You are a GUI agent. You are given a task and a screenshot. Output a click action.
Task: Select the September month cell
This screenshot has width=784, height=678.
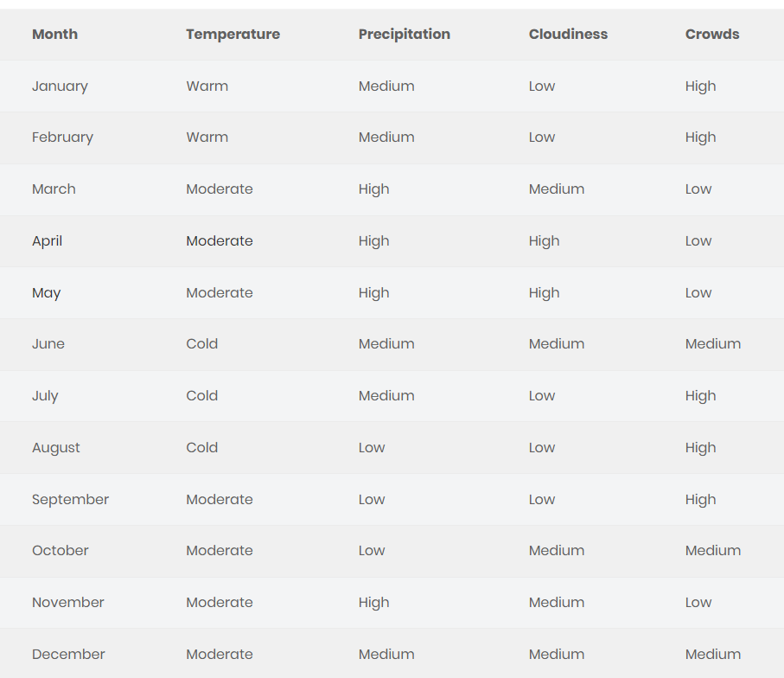[70, 500]
